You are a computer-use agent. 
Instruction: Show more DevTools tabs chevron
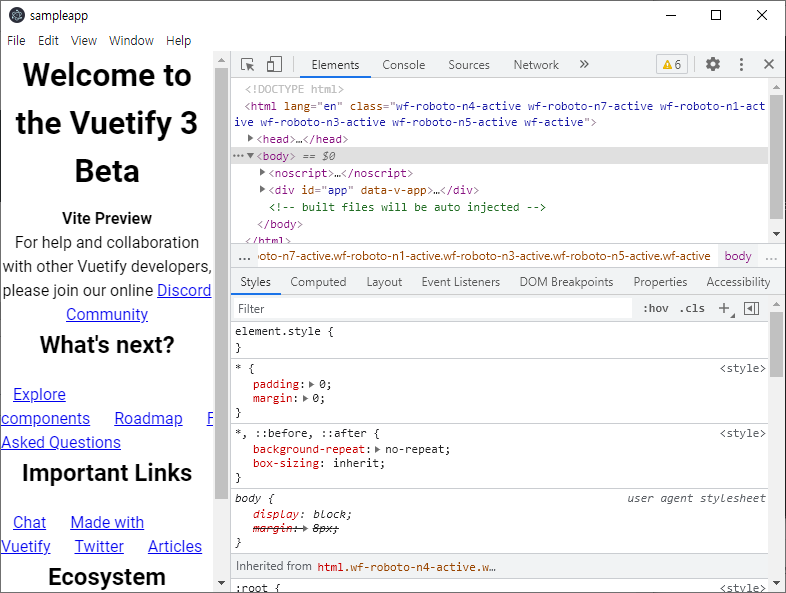click(x=584, y=64)
